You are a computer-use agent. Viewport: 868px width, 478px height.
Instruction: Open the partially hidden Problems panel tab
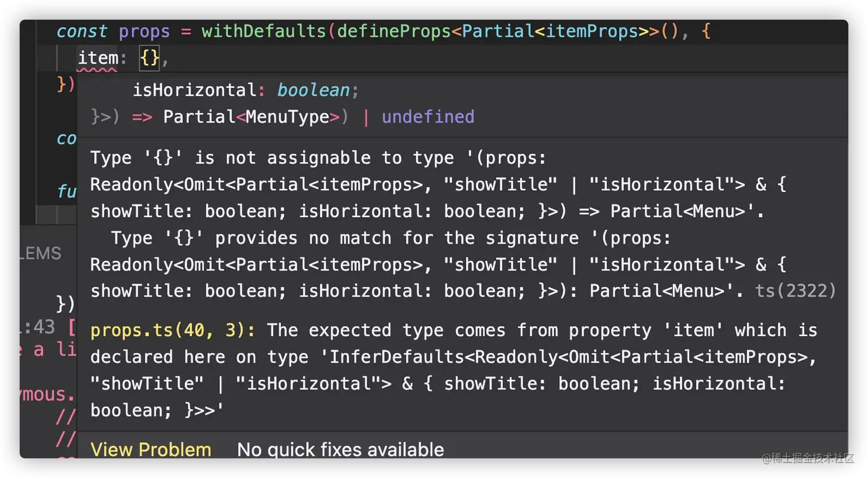click(41, 253)
